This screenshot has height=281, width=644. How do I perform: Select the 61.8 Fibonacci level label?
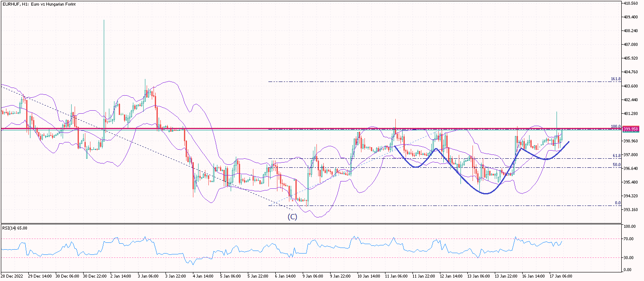click(x=617, y=156)
